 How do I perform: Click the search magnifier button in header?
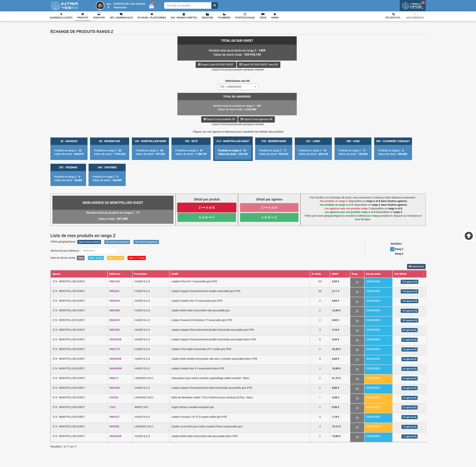tap(215, 5)
